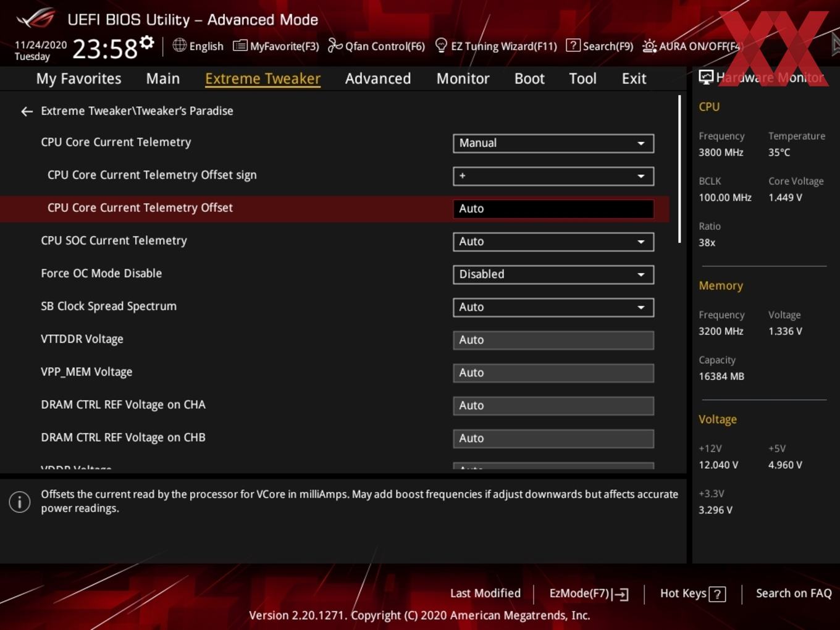Open the Boot tab
840x630 pixels.
click(529, 78)
